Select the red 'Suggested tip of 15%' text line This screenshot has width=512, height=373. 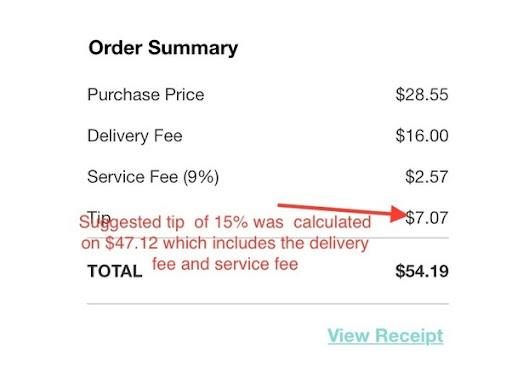click(x=225, y=222)
